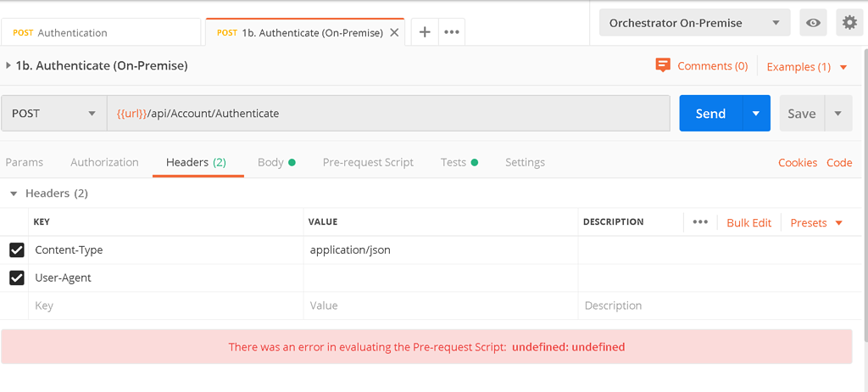Open the Save options dropdown arrow

838,114
